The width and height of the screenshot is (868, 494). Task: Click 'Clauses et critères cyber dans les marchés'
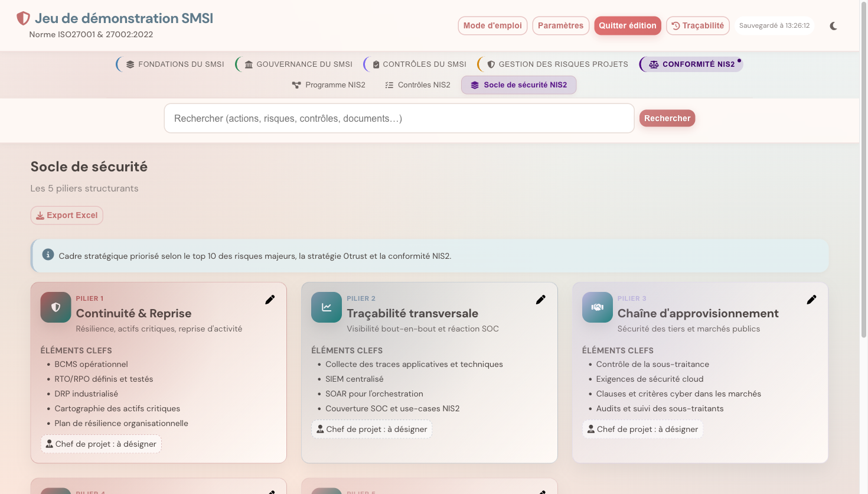(x=678, y=394)
